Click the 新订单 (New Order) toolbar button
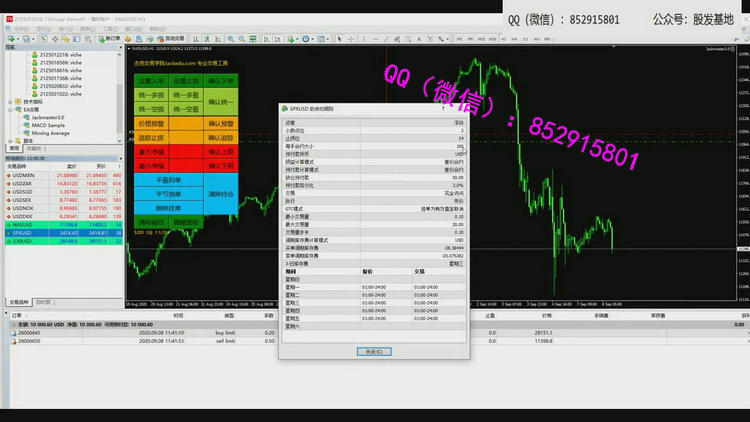The width and height of the screenshot is (750, 422). (110, 38)
